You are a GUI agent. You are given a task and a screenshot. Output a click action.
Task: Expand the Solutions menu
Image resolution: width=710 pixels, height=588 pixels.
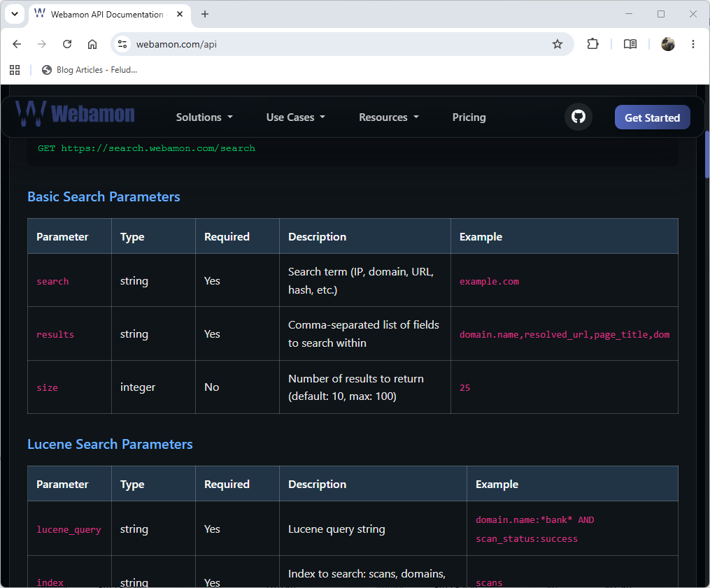click(x=204, y=117)
